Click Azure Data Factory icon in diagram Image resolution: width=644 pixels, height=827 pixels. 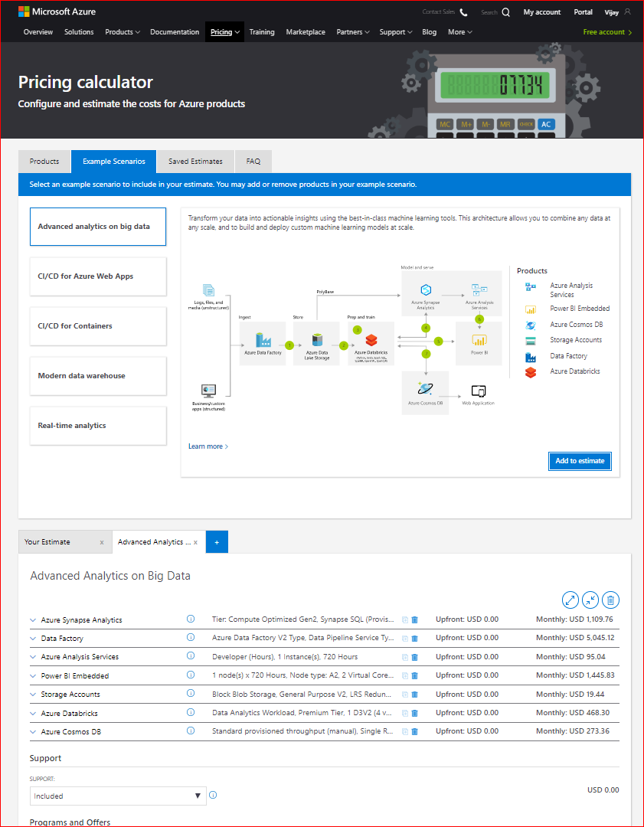click(x=263, y=340)
